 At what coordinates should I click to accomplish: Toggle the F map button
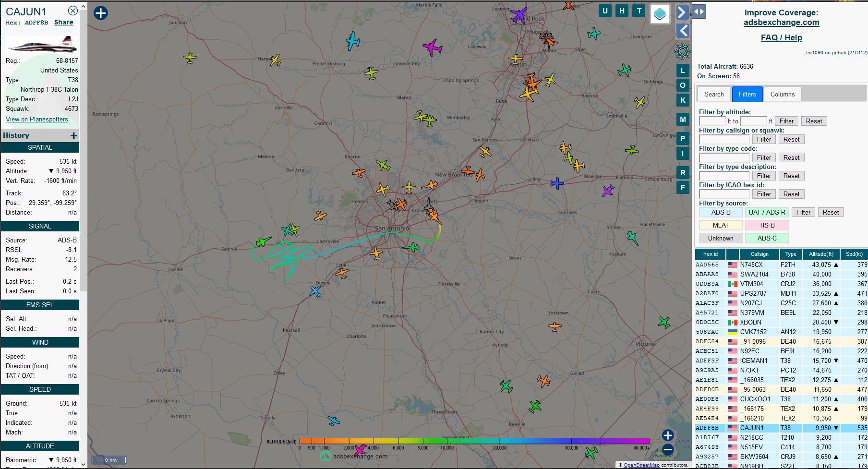coord(683,188)
